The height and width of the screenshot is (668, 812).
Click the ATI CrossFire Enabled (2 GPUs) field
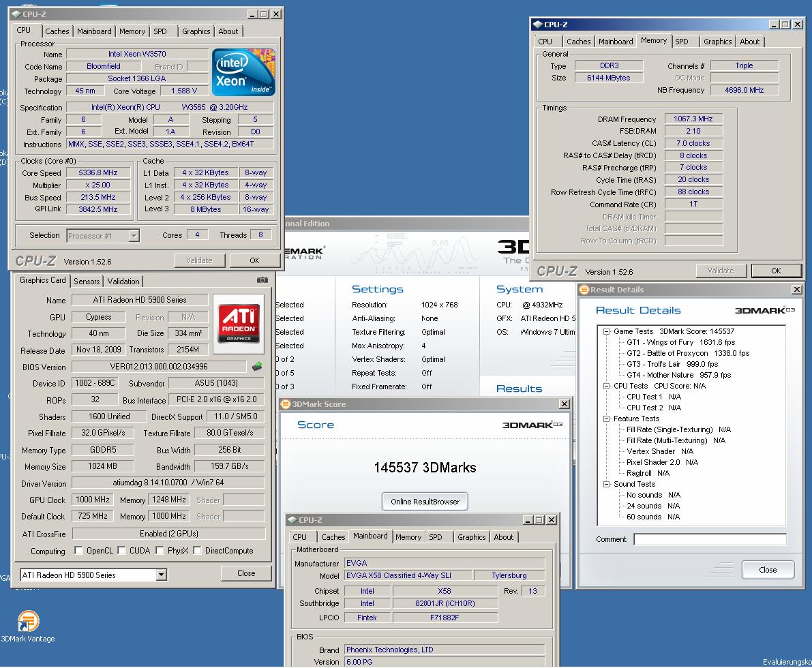tap(169, 533)
